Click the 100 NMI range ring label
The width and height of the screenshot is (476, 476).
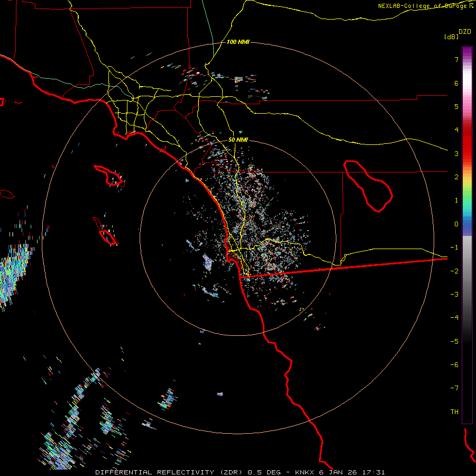(x=238, y=42)
